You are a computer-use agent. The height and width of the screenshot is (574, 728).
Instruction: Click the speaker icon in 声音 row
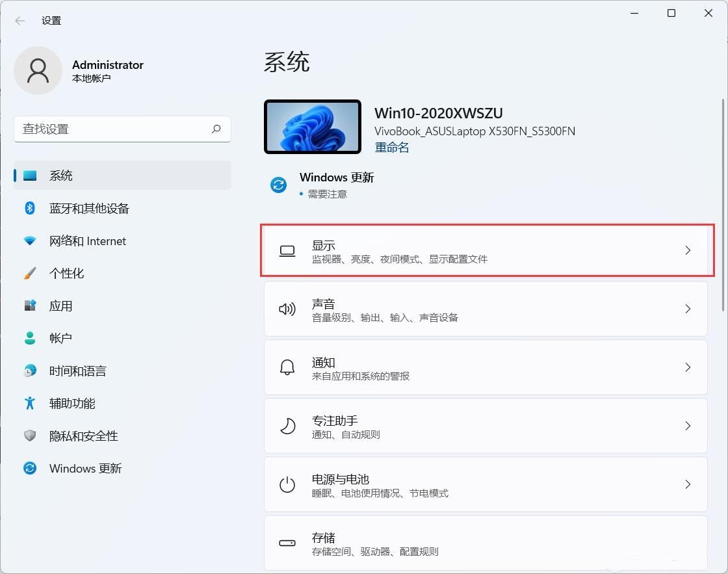(x=287, y=309)
